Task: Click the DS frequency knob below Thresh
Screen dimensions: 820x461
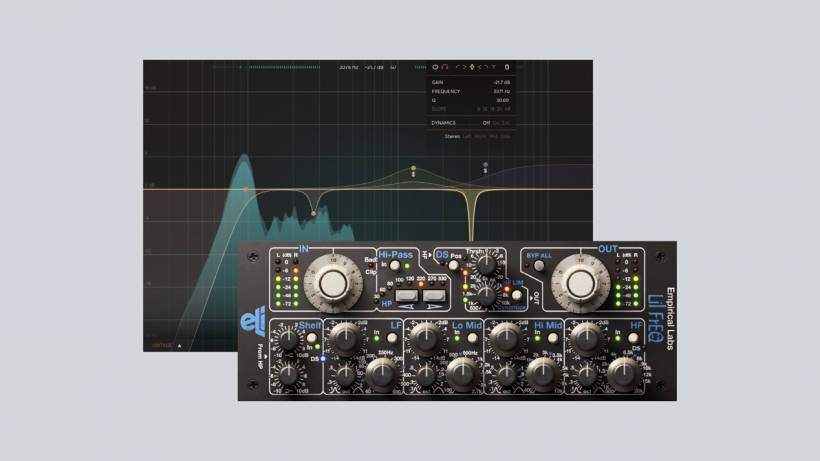Action: click(x=486, y=296)
